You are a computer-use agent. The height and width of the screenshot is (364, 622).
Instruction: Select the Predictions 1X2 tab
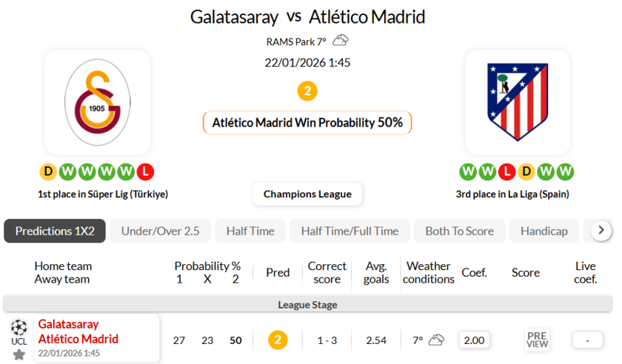pos(55,231)
